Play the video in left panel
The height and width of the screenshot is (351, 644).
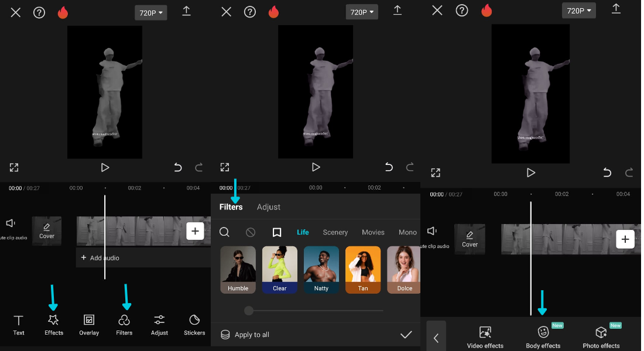tap(105, 167)
